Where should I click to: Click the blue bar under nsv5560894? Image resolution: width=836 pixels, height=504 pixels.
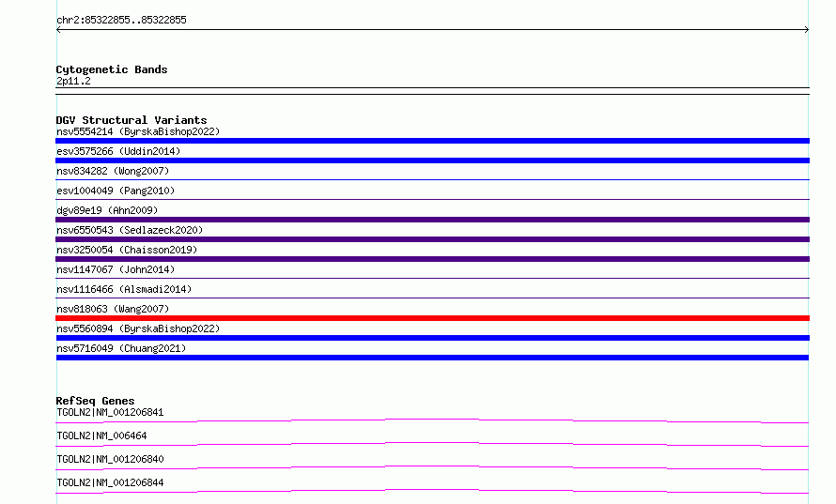[432, 338]
